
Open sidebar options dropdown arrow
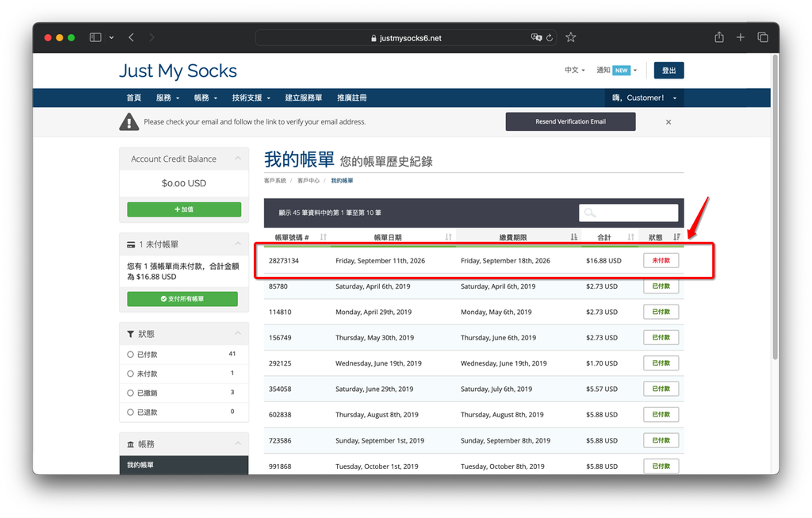click(111, 37)
